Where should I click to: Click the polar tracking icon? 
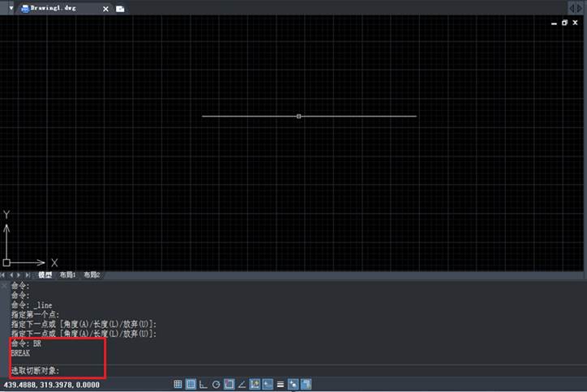click(216, 384)
